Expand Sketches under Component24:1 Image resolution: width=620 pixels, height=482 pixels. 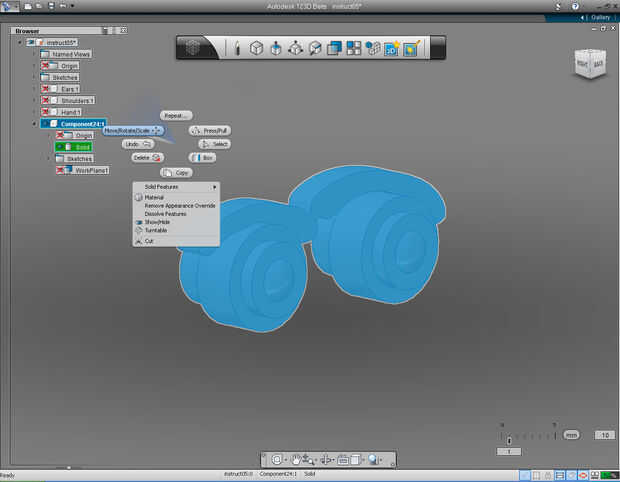[x=49, y=159]
